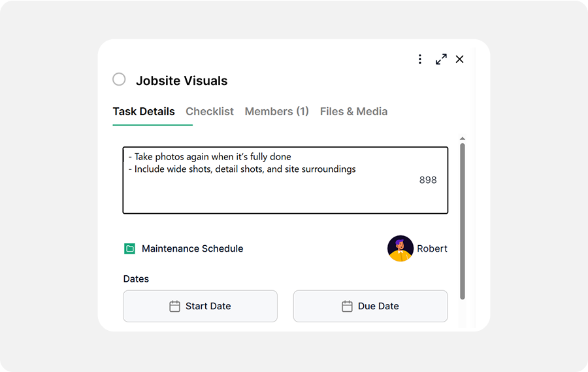Switch to the Checklist tab
This screenshot has height=372, width=588.
[x=210, y=112]
